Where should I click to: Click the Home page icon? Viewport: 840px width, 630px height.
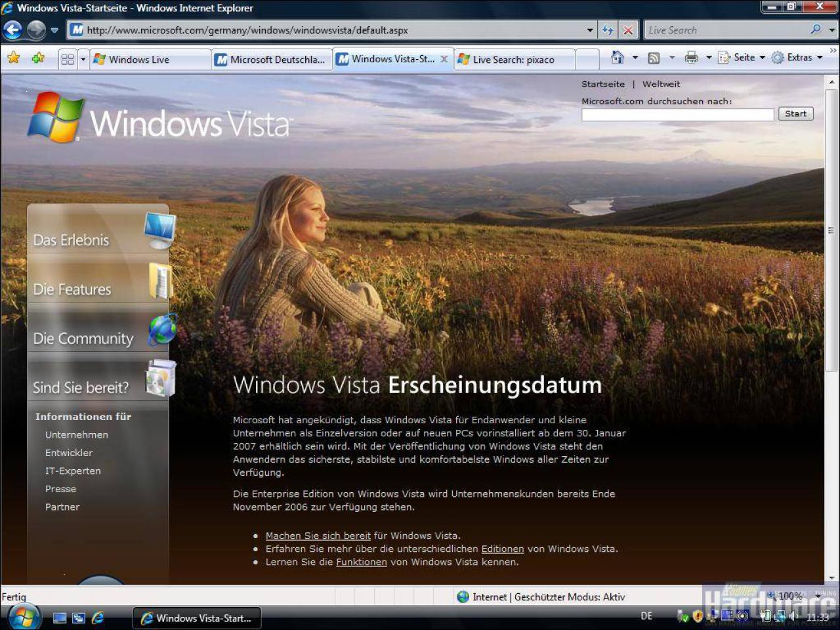pos(618,58)
